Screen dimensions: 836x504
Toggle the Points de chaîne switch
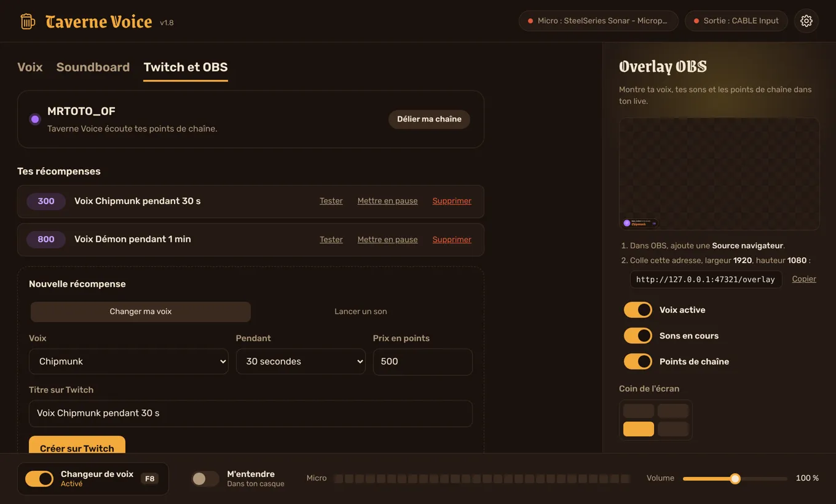(x=638, y=361)
